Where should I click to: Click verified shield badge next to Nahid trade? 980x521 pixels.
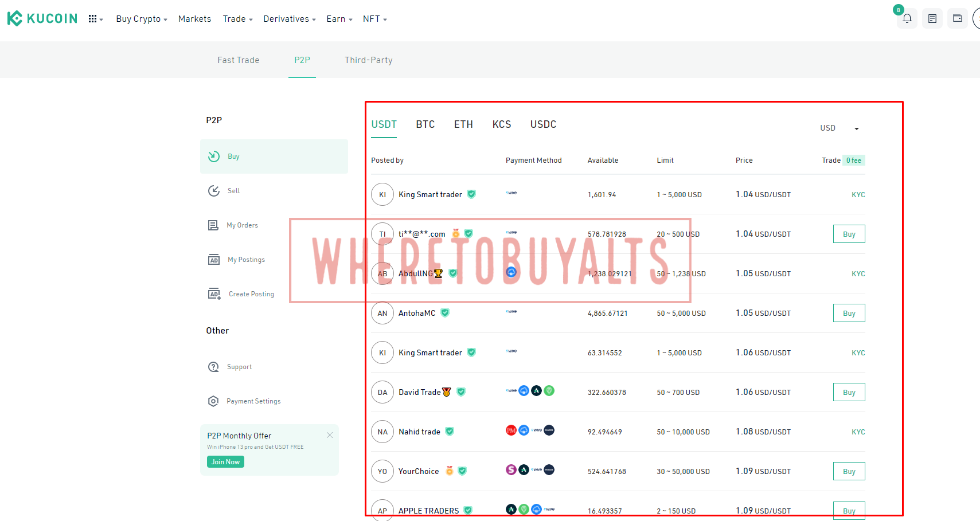point(450,431)
